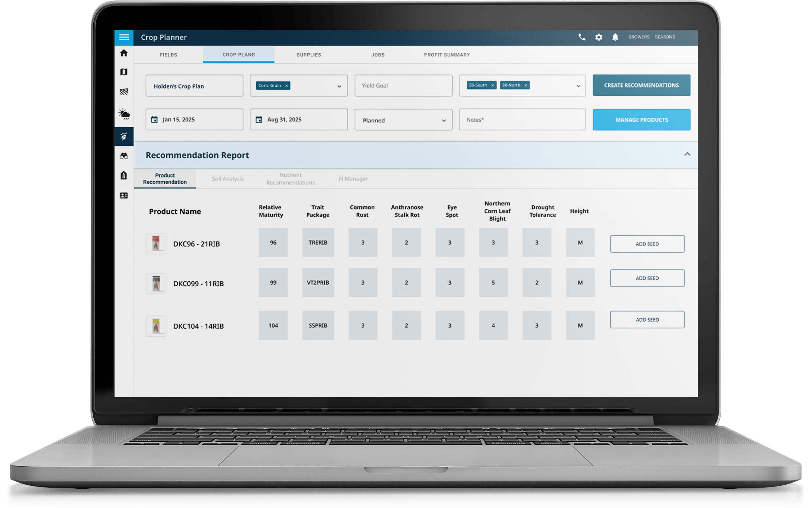Image resolution: width=812 pixels, height=508 pixels.
Task: Open settings gear icon
Action: pos(599,37)
